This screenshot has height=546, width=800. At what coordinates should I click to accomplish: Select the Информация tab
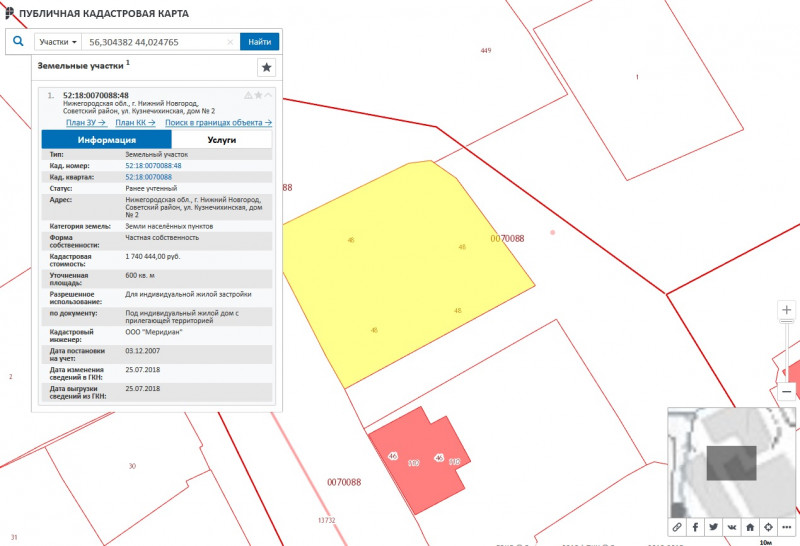[x=107, y=140]
